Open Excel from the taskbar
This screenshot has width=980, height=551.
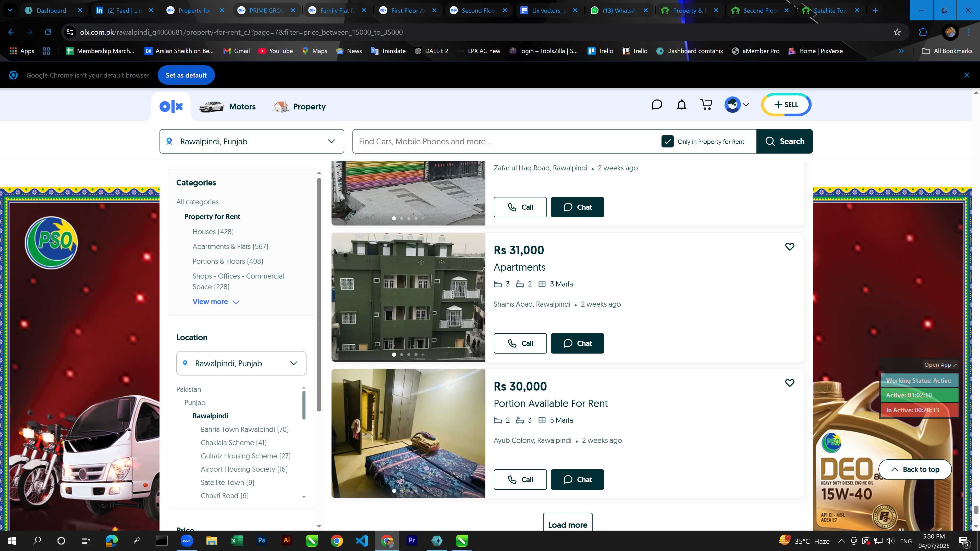click(x=236, y=540)
